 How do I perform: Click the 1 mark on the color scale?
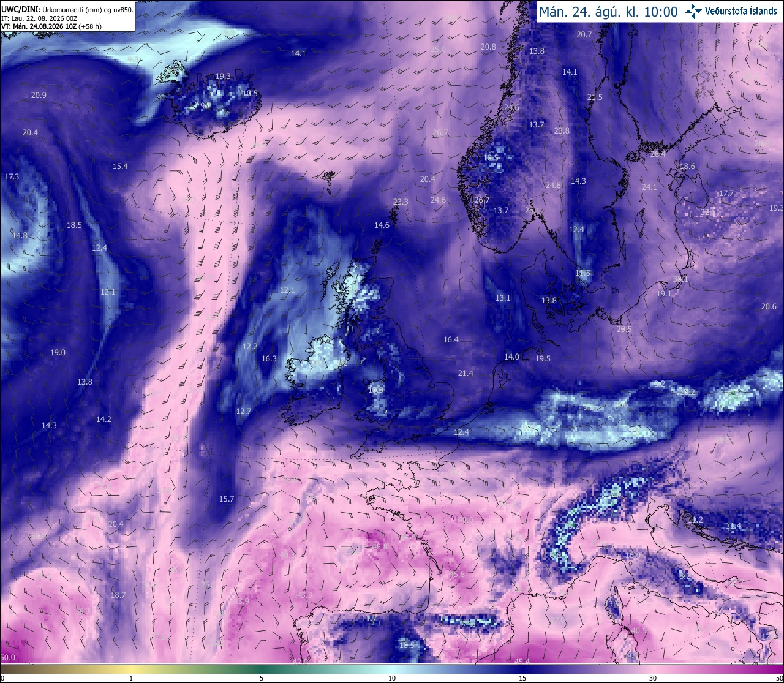pyautogui.click(x=131, y=678)
